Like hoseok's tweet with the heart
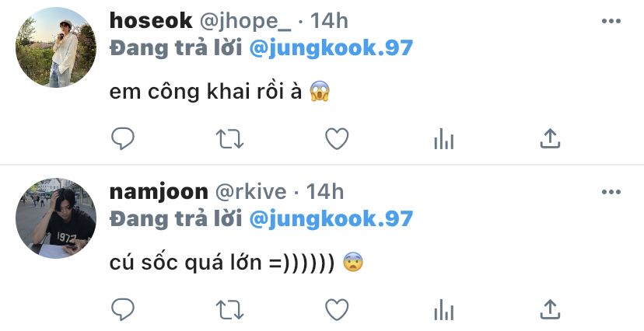644x331 pixels. coord(337,138)
